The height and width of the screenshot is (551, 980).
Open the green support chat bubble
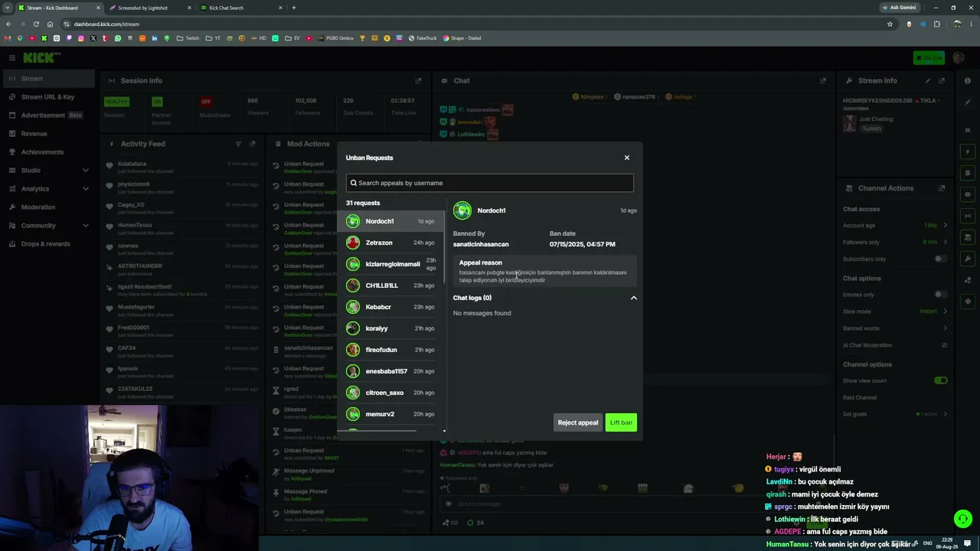point(963,519)
